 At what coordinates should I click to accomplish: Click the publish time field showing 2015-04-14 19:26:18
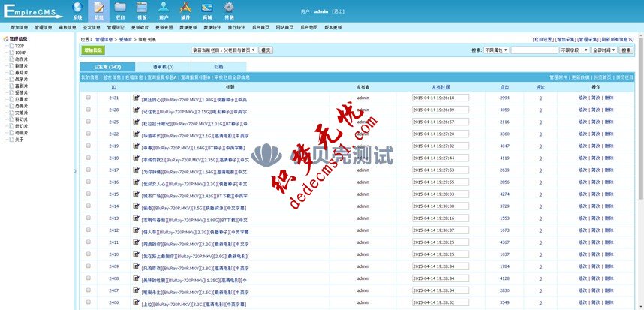[441, 98]
